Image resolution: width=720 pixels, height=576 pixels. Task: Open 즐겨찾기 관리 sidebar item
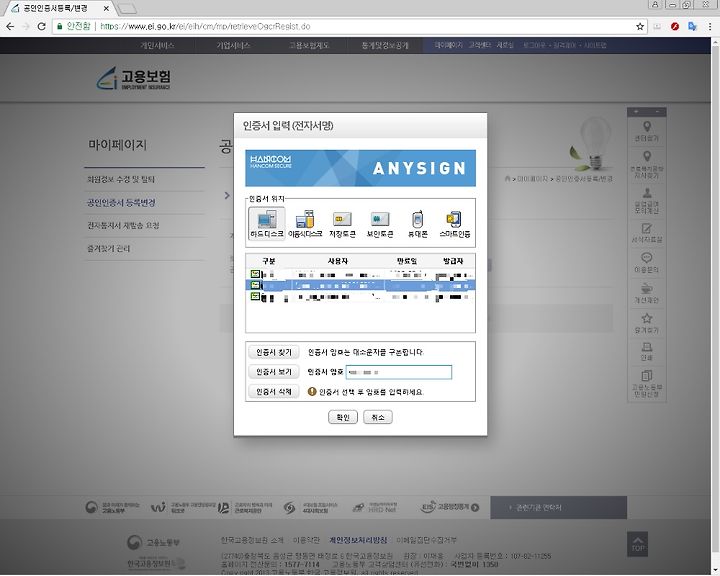pyautogui.click(x=108, y=248)
